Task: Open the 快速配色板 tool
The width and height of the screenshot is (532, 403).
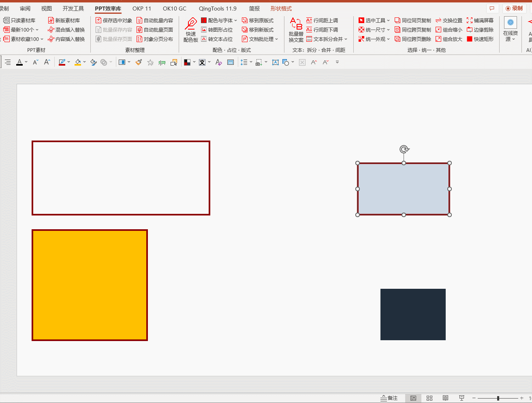Action: tap(191, 30)
